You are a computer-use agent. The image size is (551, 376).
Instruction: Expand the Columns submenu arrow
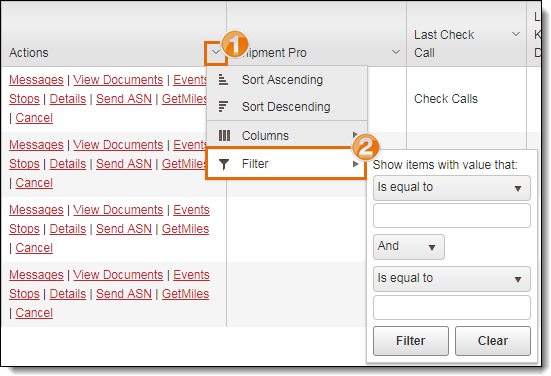tap(355, 135)
